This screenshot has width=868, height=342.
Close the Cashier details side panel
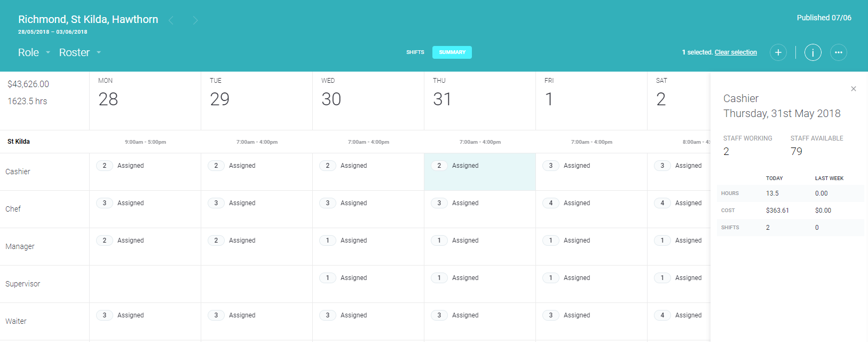click(x=853, y=89)
